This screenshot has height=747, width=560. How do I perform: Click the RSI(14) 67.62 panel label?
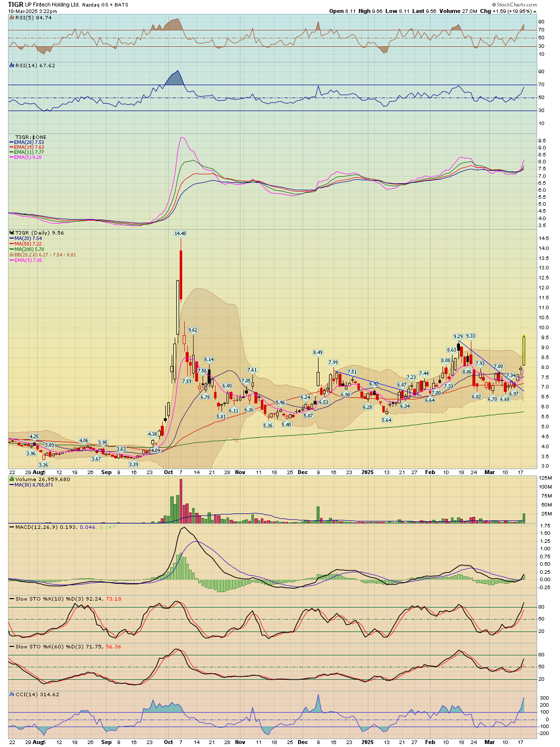click(x=35, y=65)
